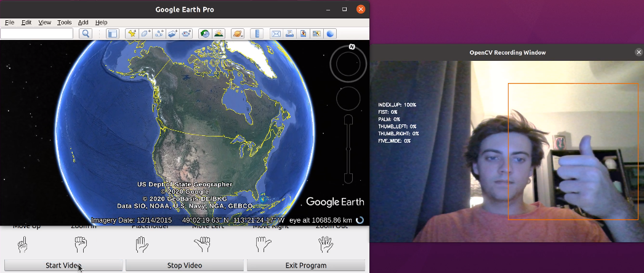Open planet switcher dropdown icon
Image resolution: width=644 pixels, height=273 pixels.
(238, 34)
